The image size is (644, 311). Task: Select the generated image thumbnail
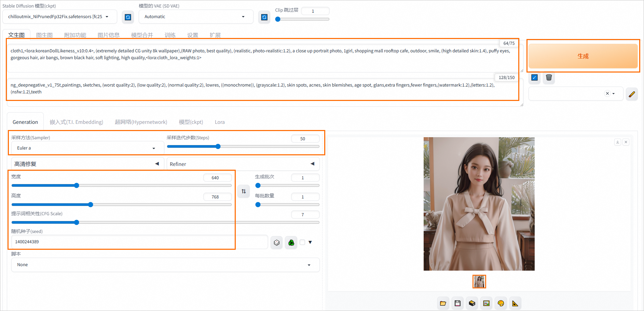(x=479, y=282)
